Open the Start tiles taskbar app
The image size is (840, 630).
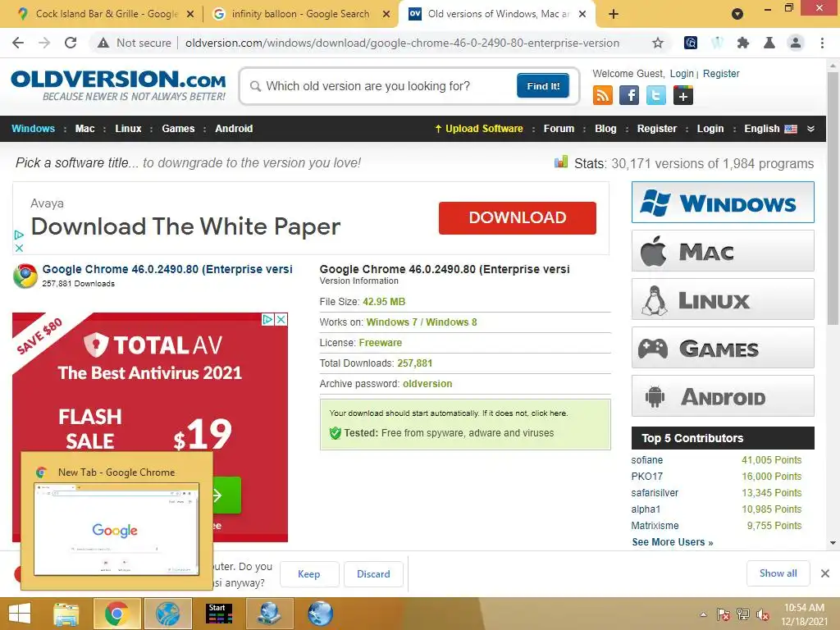(x=219, y=614)
